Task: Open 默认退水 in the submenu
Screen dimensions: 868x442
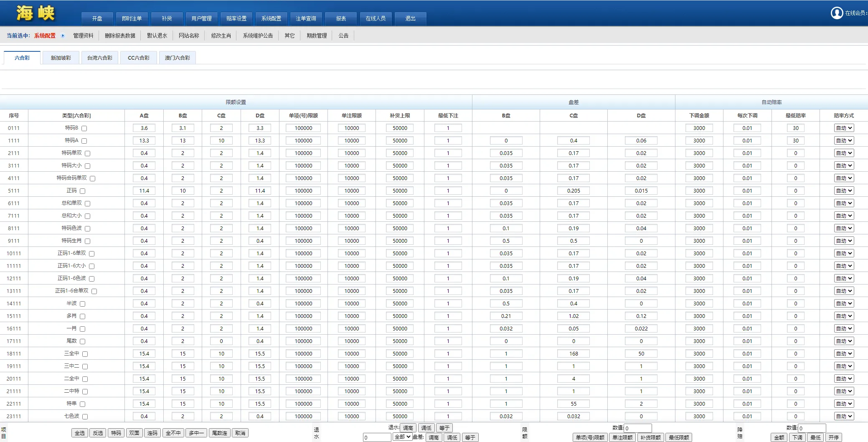Action: 157,36
